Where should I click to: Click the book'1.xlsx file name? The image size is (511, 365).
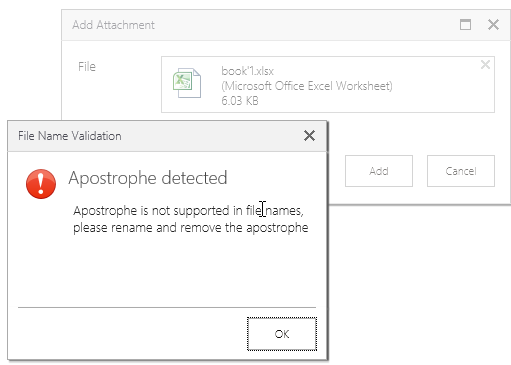click(x=247, y=71)
